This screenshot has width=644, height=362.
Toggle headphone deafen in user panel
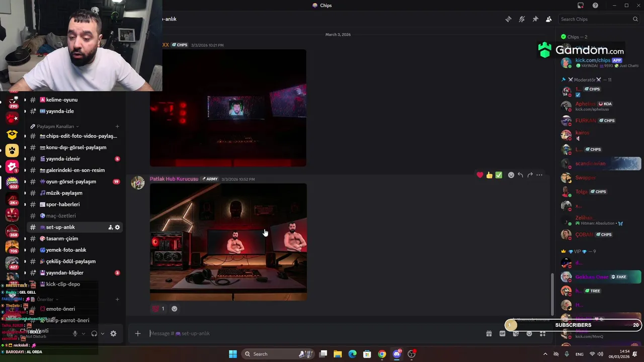[x=94, y=333]
